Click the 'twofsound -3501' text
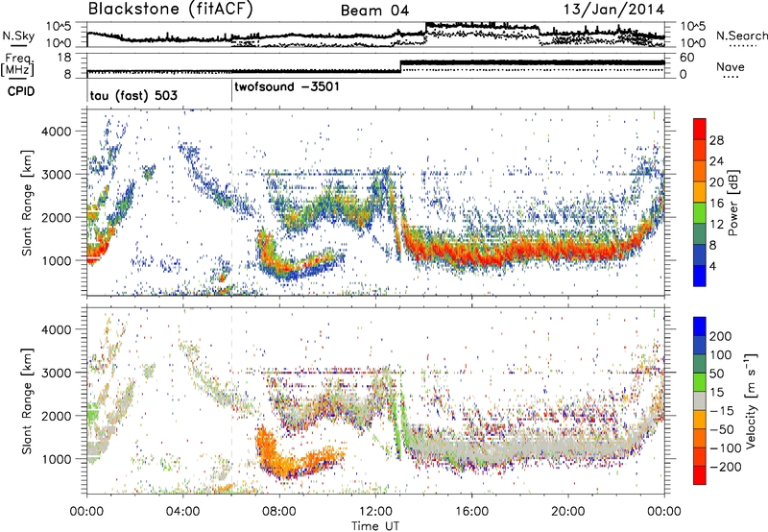Viewport: 768px width, 532px height. point(286,87)
